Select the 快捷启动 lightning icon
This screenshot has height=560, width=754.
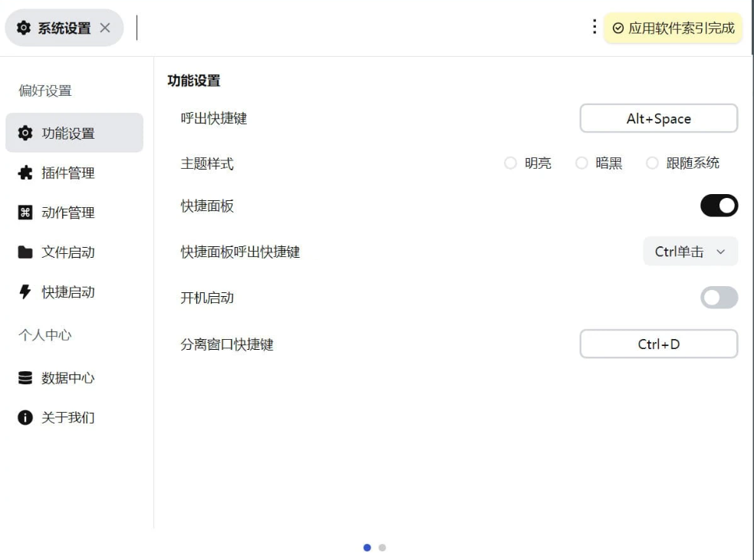[x=25, y=292]
